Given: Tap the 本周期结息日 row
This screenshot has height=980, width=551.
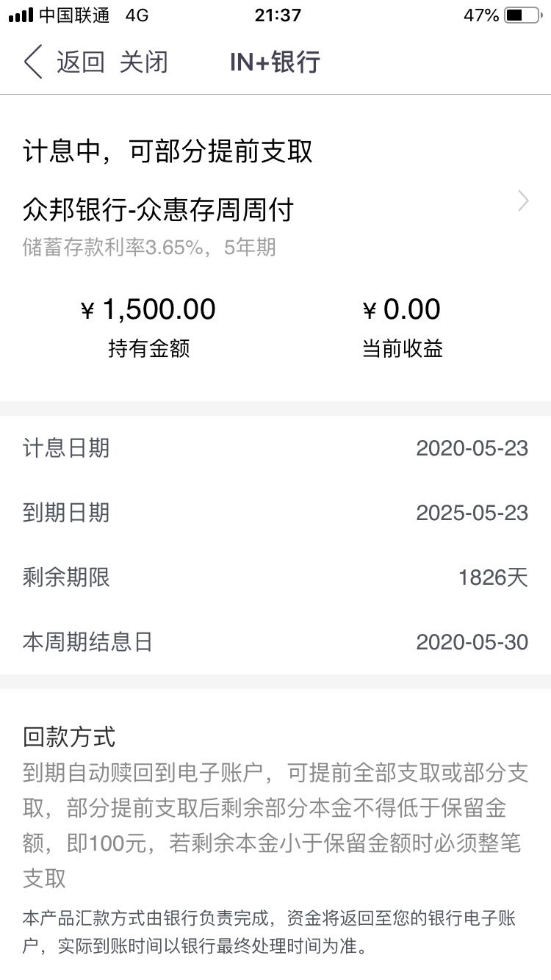Looking at the screenshot, I should tap(275, 642).
